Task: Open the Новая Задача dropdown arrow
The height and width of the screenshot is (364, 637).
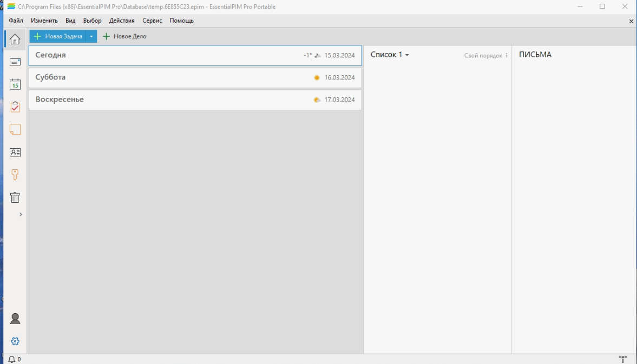Action: [91, 37]
